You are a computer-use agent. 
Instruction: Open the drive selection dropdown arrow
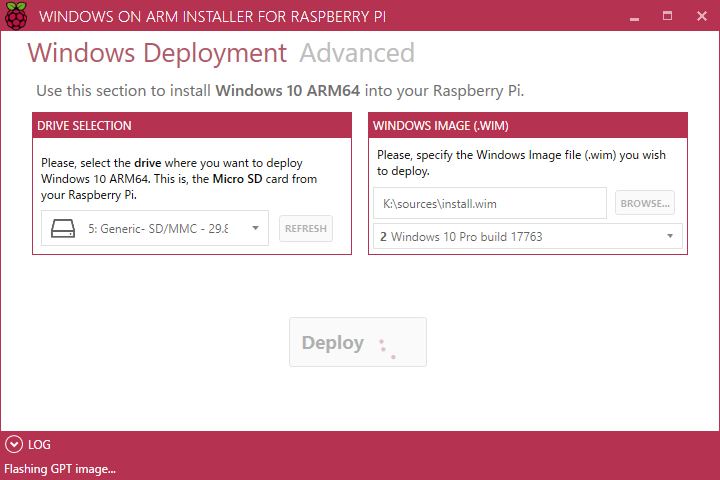click(255, 228)
